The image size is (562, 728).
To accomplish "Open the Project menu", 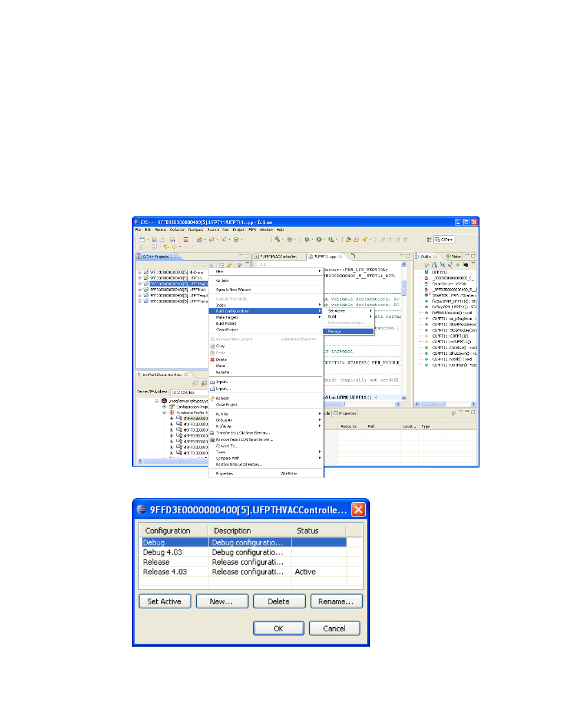I will 239,230.
